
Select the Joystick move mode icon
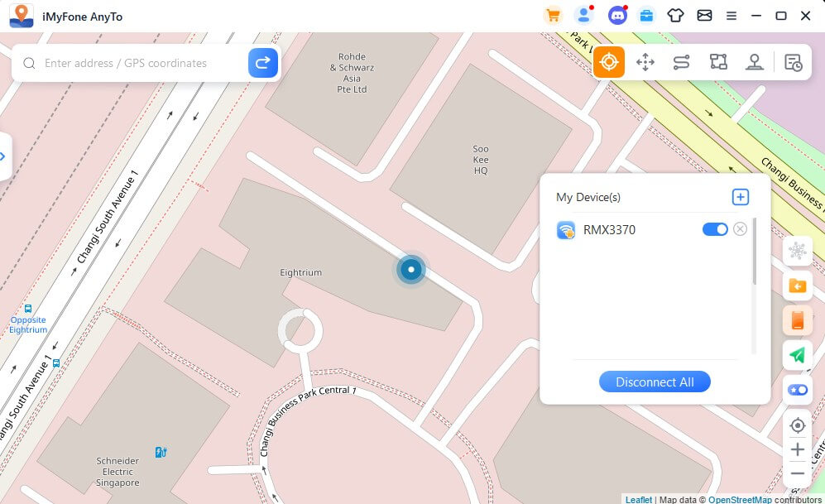pos(645,62)
